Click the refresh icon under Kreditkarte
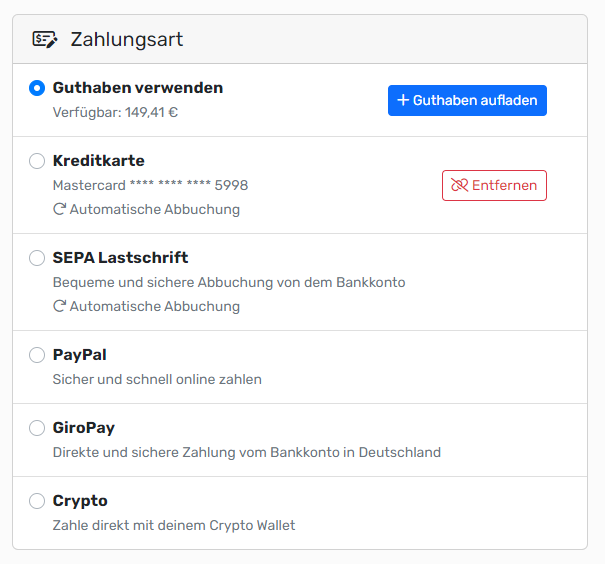Viewport: 605px width, 564px height. tap(60, 210)
